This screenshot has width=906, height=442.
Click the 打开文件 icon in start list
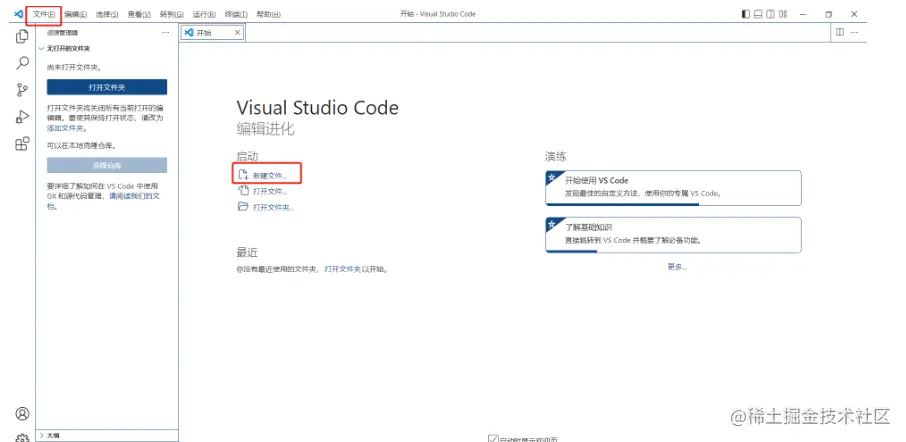243,191
